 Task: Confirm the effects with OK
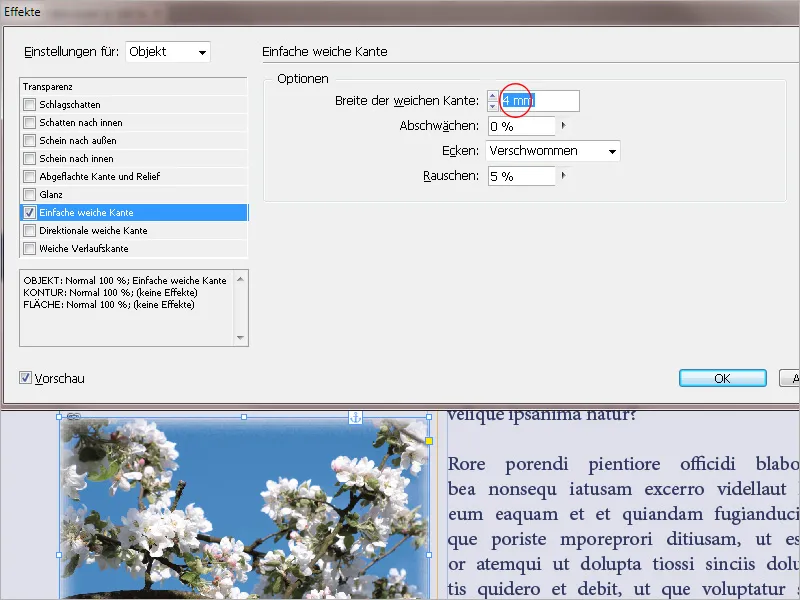click(722, 378)
